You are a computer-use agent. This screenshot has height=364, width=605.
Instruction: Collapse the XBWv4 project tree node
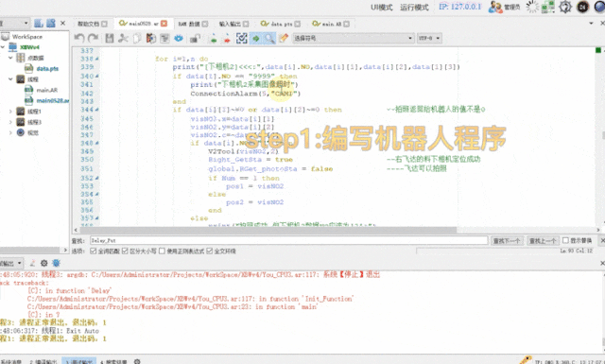3,47
